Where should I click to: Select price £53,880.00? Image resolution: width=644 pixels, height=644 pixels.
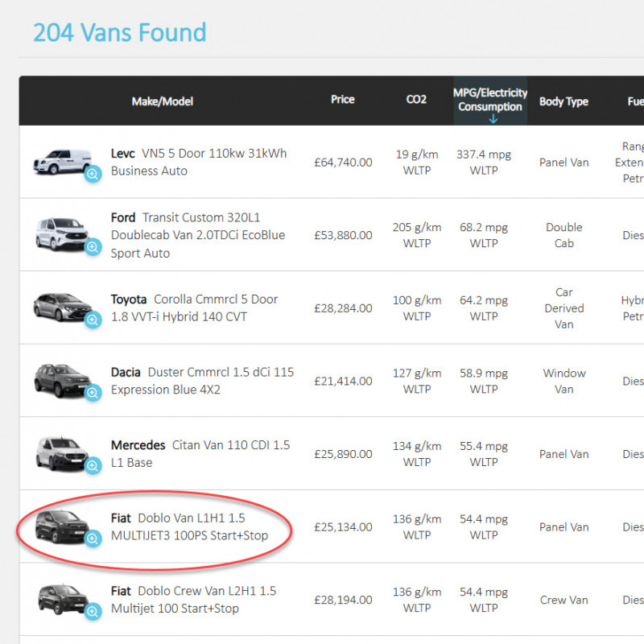[x=344, y=235]
